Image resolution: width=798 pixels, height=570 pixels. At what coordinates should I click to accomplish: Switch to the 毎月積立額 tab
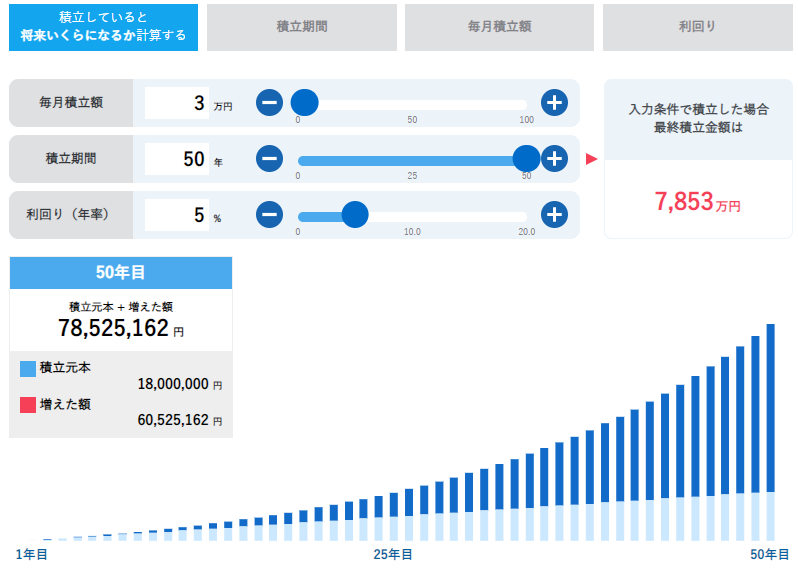(499, 27)
